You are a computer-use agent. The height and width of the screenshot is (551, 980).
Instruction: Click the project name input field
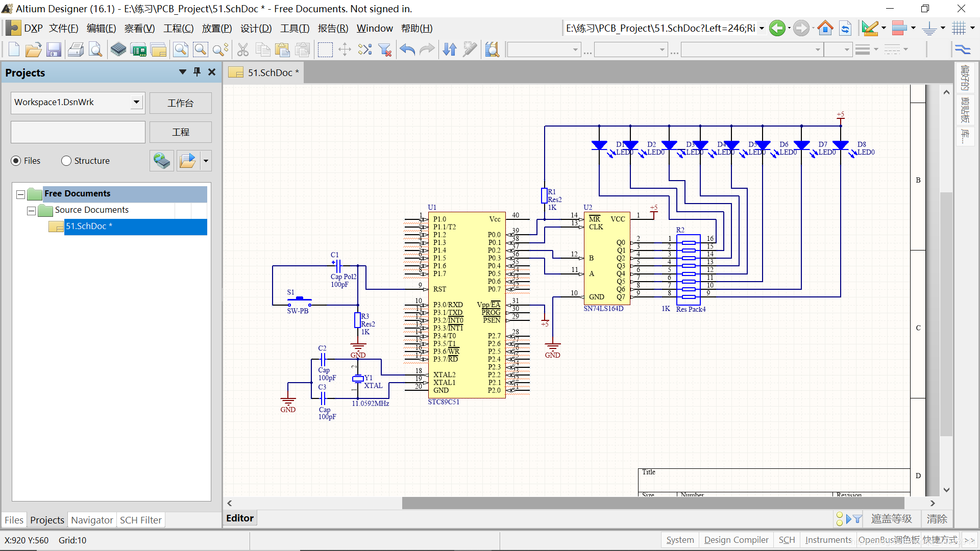78,132
